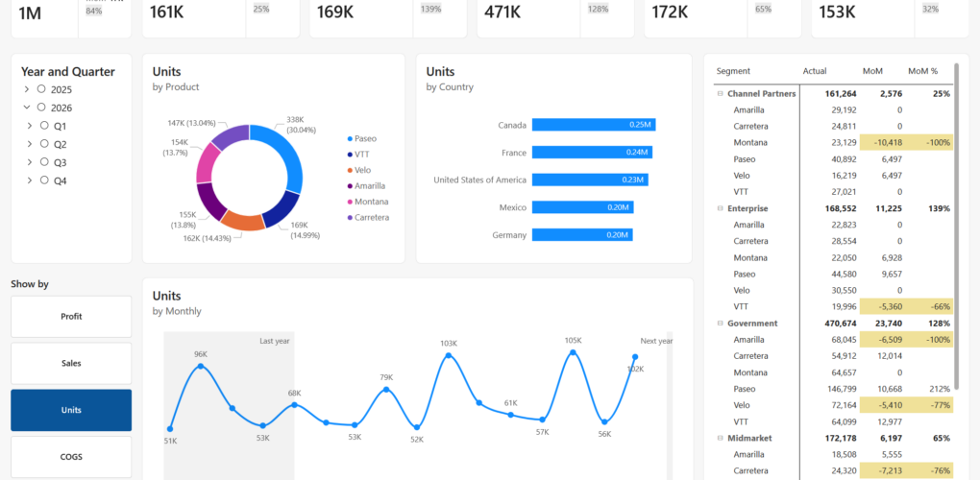Click the Canada bar in Units by Country
The image size is (980, 480).
coord(593,125)
